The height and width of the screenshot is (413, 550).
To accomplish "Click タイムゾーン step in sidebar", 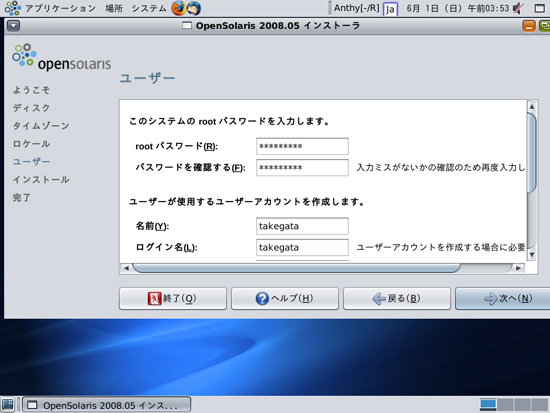I will click(x=41, y=126).
